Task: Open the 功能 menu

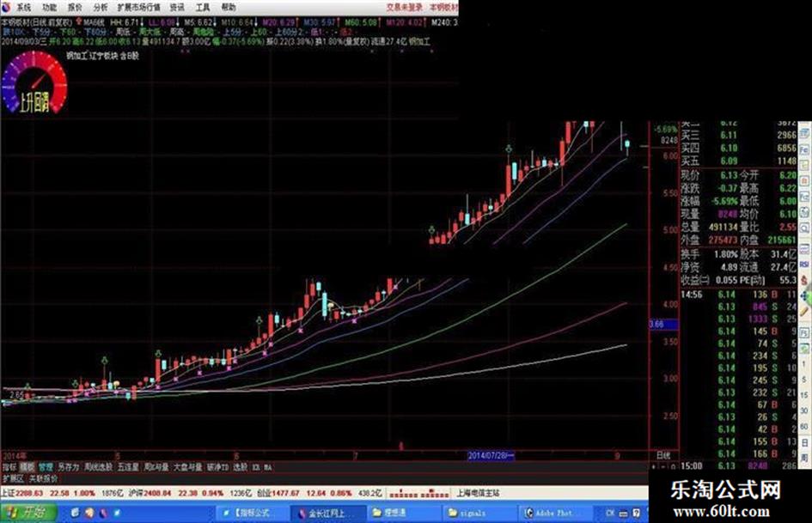Action: (50, 7)
